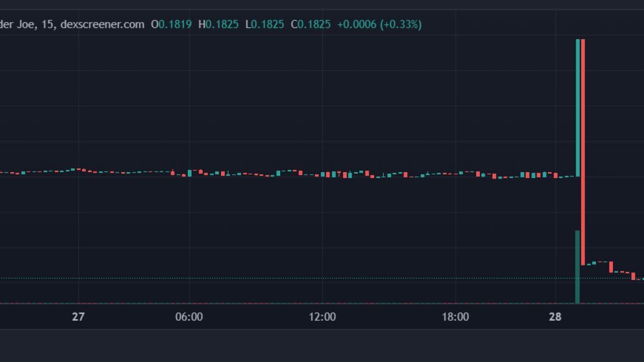The image size is (644, 362).
Task: Select the 15 interval value in legend
Action: point(48,24)
